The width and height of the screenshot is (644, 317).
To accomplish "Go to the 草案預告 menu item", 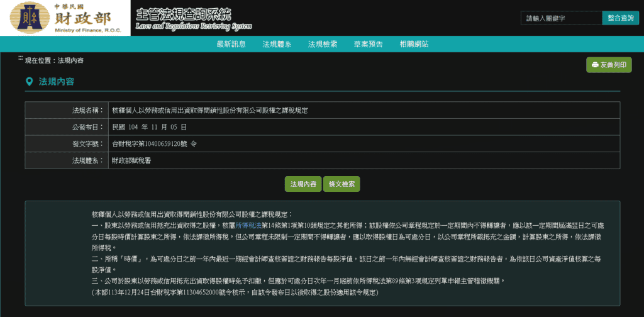I will (368, 44).
